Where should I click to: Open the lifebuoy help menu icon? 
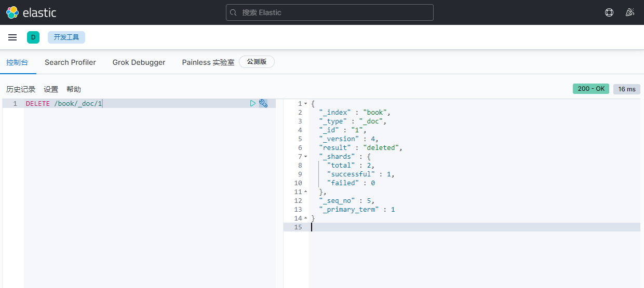coord(609,12)
